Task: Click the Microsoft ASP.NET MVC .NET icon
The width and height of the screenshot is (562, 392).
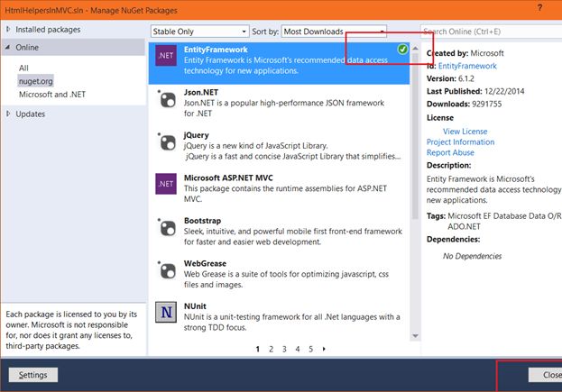Action: (166, 184)
